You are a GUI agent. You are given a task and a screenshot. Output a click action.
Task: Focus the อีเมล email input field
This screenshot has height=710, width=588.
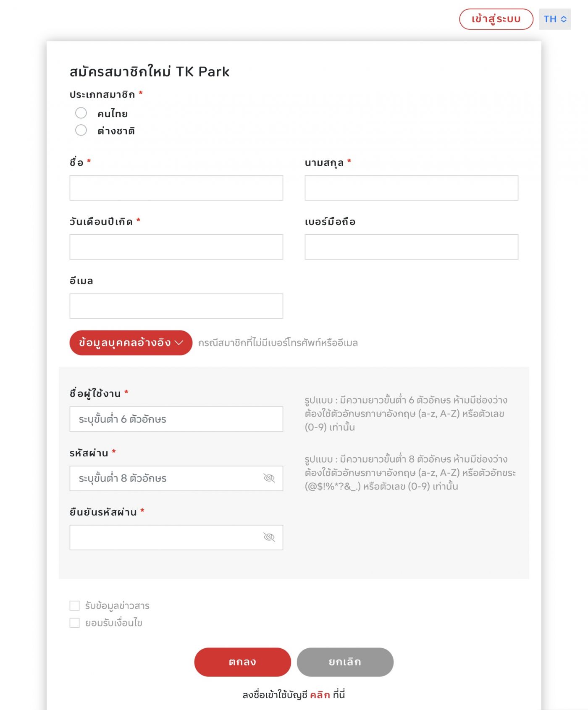(x=176, y=306)
